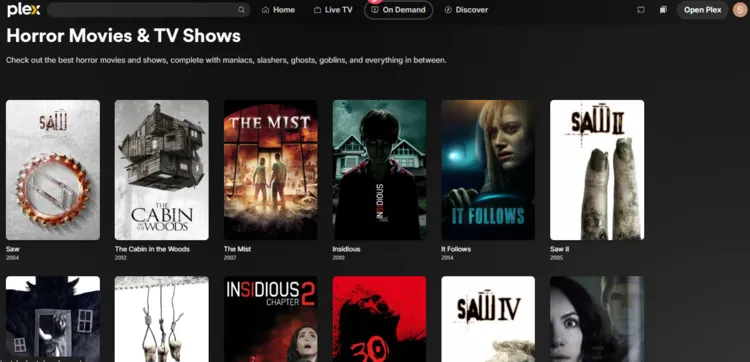Image resolution: width=750 pixels, height=362 pixels.
Task: Focus the search input field
Action: [148, 10]
